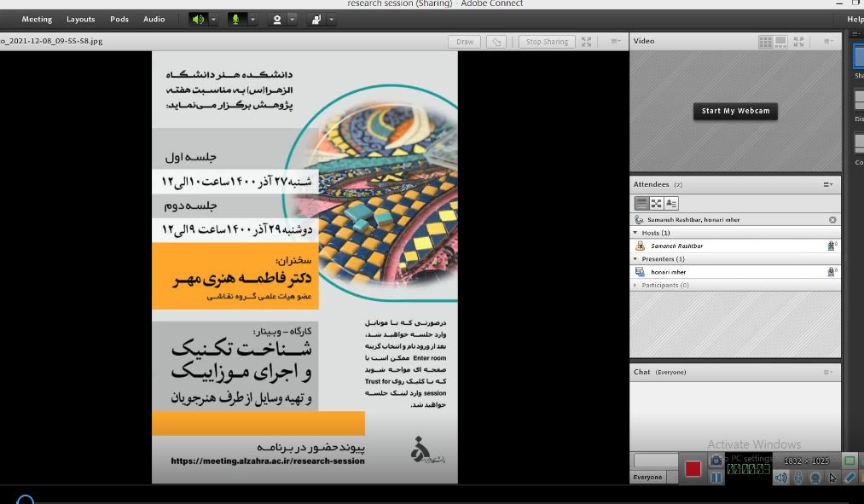
Task: Mute the speaker audio icon
Action: [x=198, y=20]
